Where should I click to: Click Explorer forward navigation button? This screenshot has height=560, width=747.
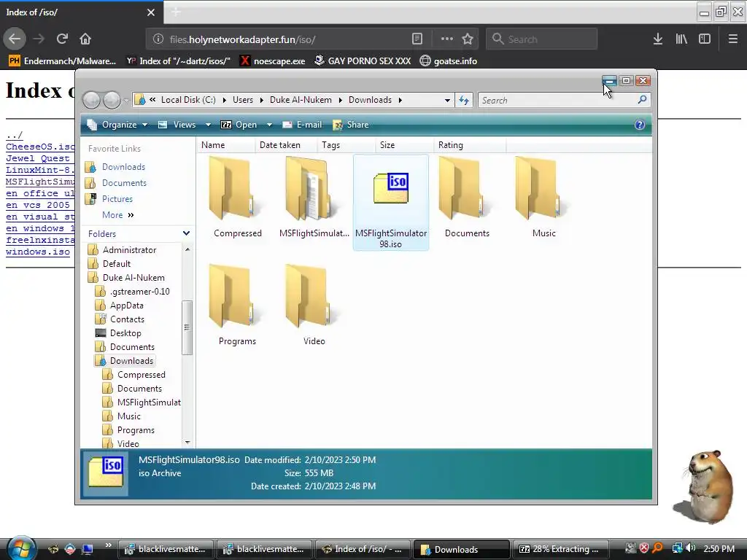point(112,101)
